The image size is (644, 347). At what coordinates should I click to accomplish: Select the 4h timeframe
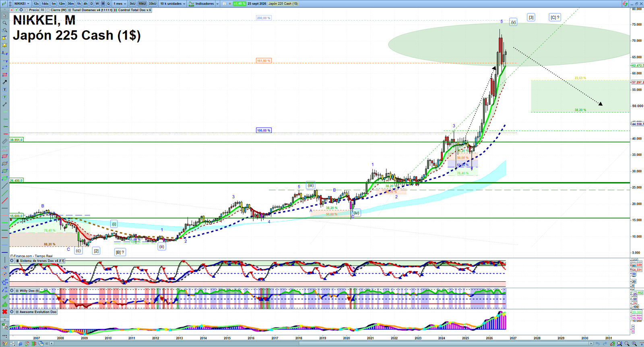(x=85, y=4)
